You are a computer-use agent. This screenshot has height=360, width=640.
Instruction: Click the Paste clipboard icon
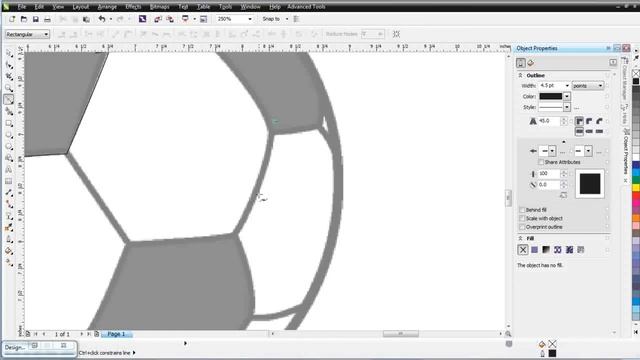coord(86,19)
